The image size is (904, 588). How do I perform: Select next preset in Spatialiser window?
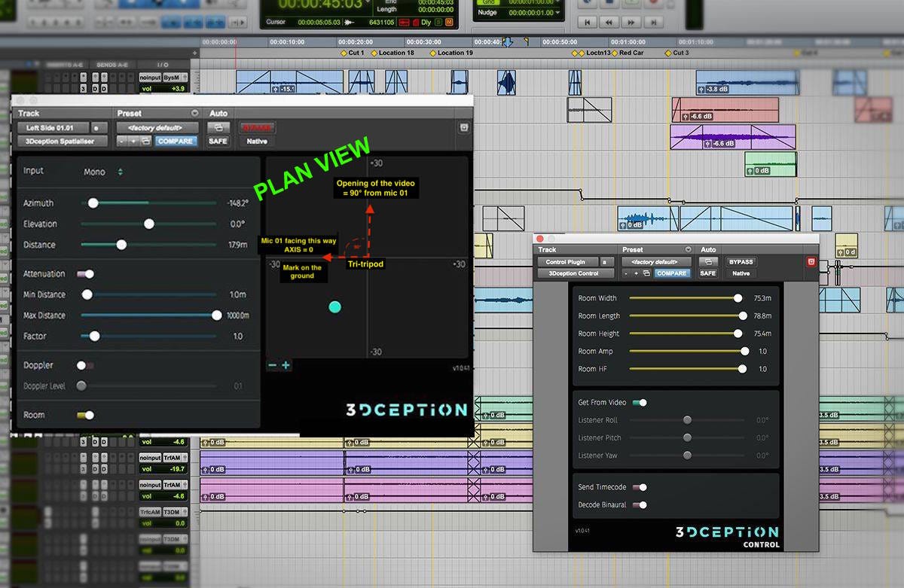point(133,142)
